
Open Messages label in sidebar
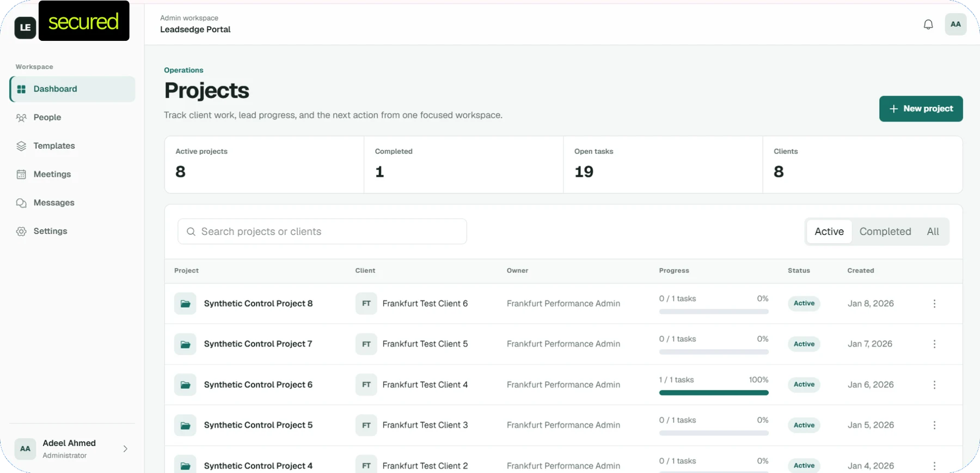tap(54, 203)
